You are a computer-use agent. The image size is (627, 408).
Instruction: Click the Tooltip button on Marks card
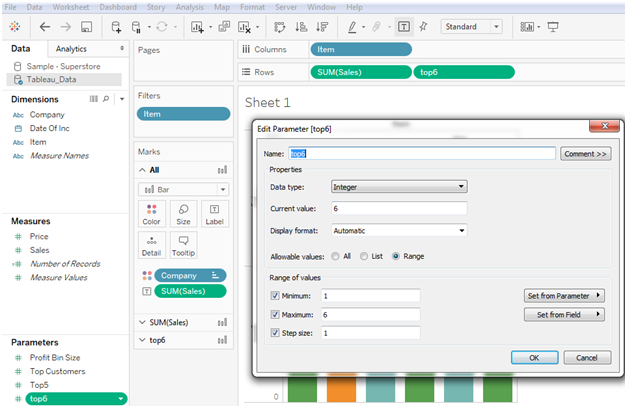(x=183, y=246)
